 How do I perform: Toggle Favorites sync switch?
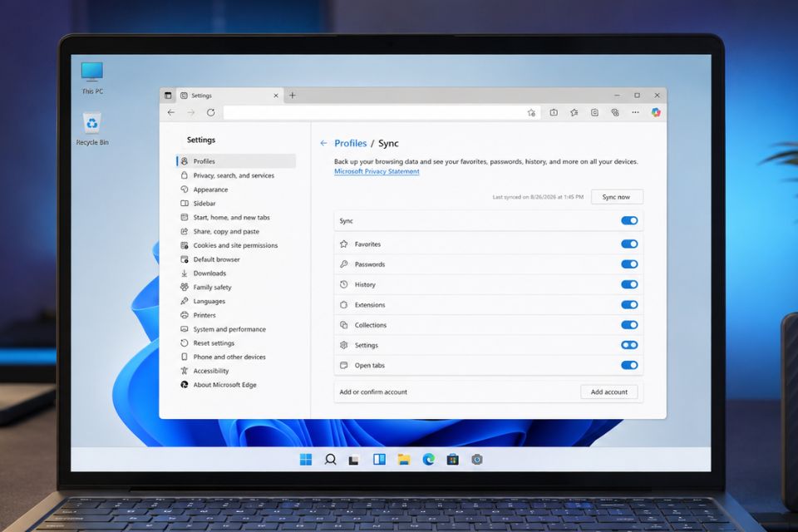tap(629, 244)
